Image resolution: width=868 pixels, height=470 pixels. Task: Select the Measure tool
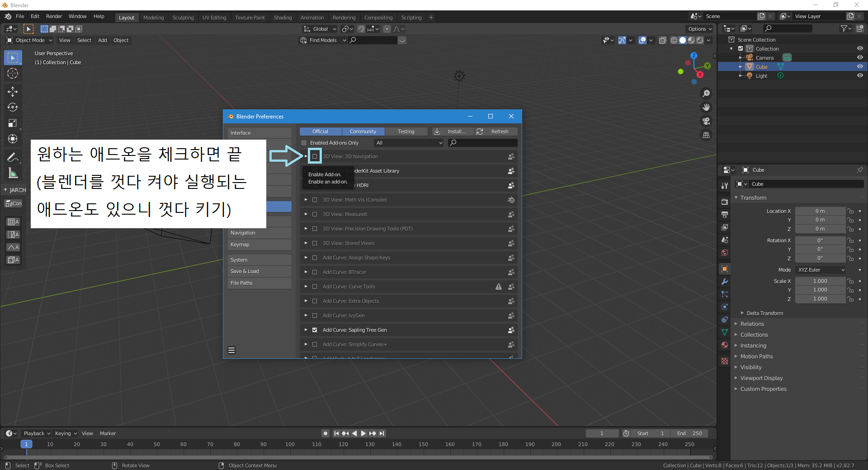pyautogui.click(x=13, y=173)
